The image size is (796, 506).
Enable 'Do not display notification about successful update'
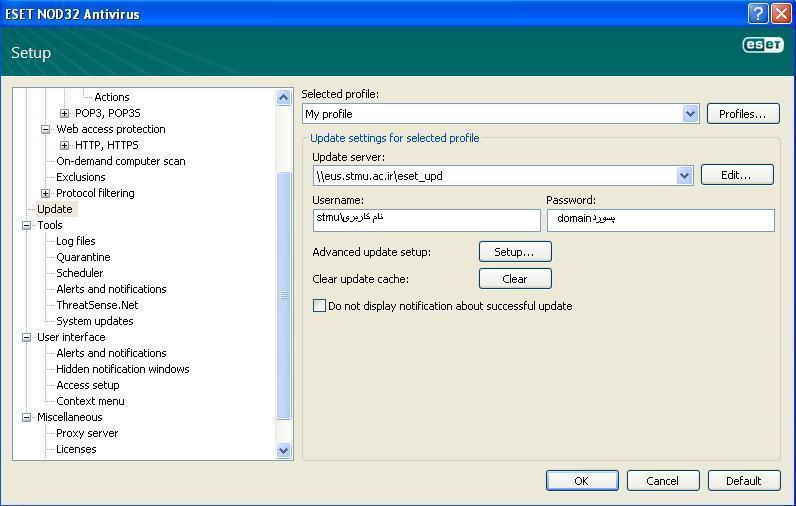coord(319,306)
